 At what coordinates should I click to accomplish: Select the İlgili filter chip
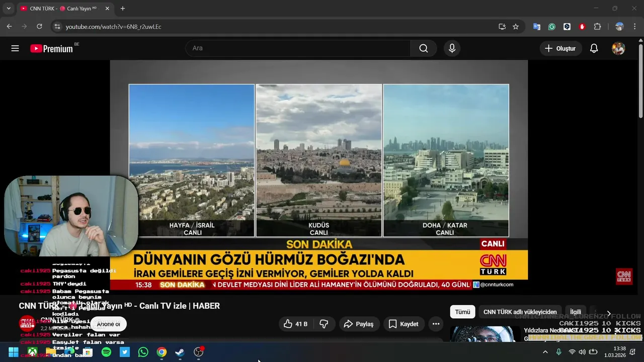click(575, 312)
